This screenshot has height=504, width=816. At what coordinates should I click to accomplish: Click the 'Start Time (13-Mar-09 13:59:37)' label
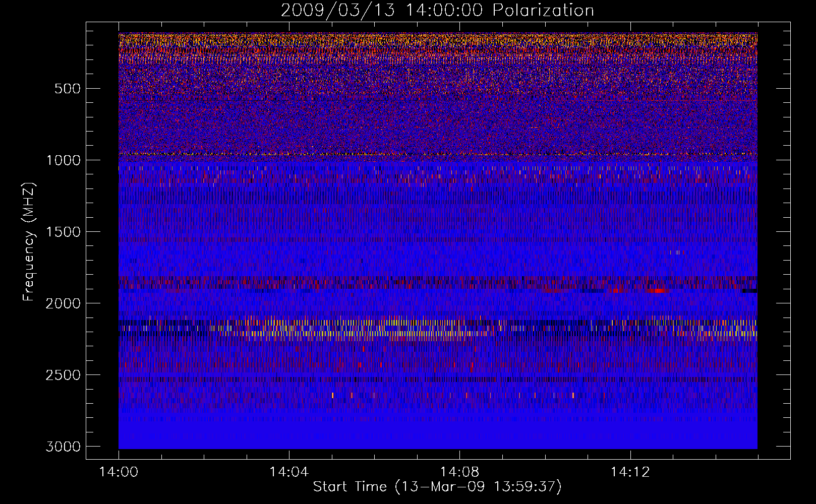(x=437, y=487)
